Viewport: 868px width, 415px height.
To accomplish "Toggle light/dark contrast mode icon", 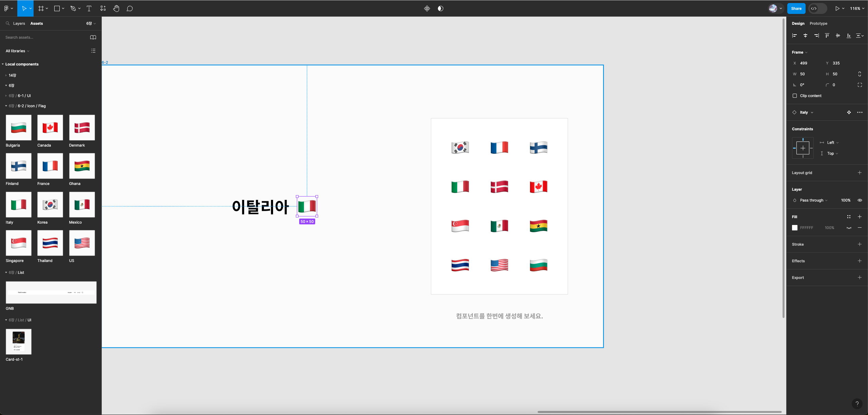I will (440, 8).
